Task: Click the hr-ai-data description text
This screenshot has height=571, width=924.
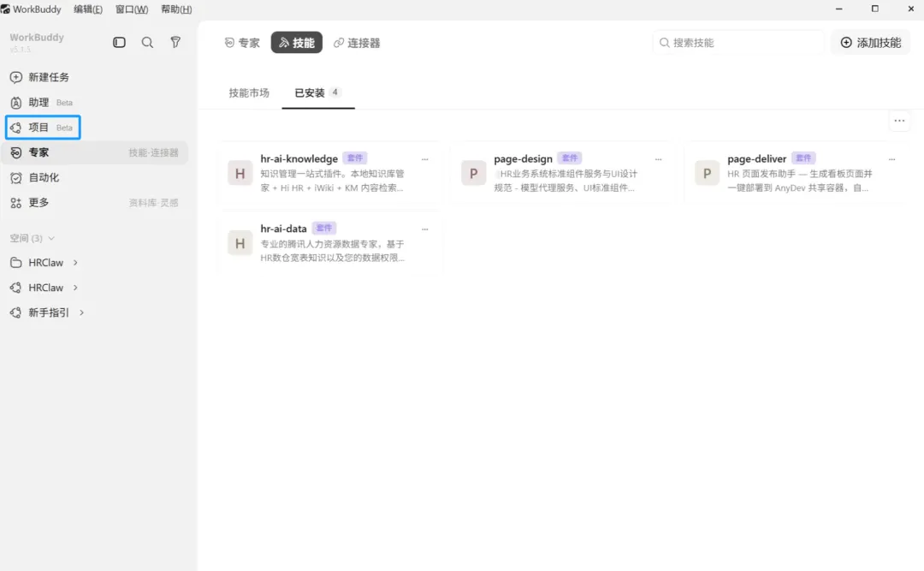Action: (332, 251)
